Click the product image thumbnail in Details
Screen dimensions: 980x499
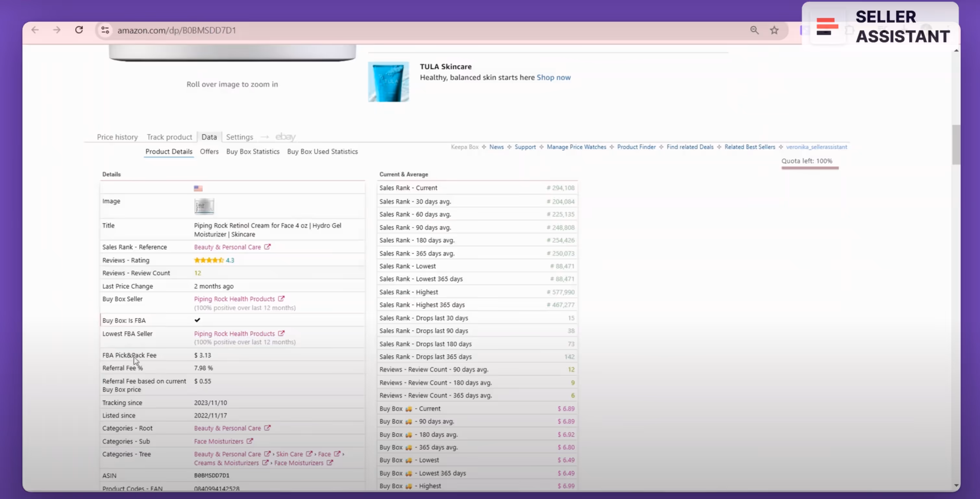204,206
